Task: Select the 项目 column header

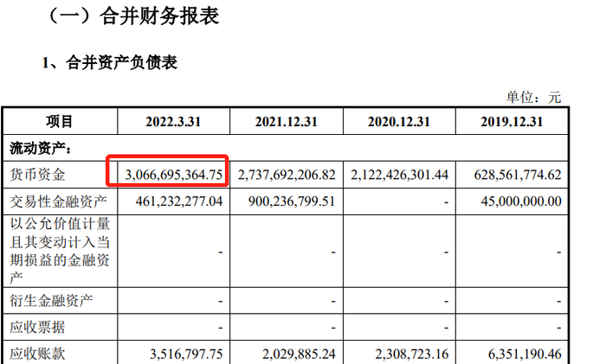Action: pos(59,122)
